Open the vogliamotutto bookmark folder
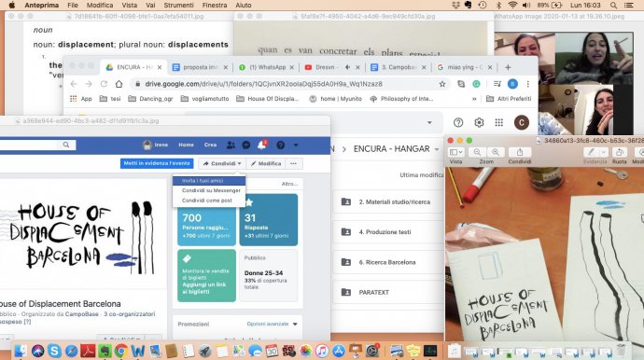 pos(205,99)
